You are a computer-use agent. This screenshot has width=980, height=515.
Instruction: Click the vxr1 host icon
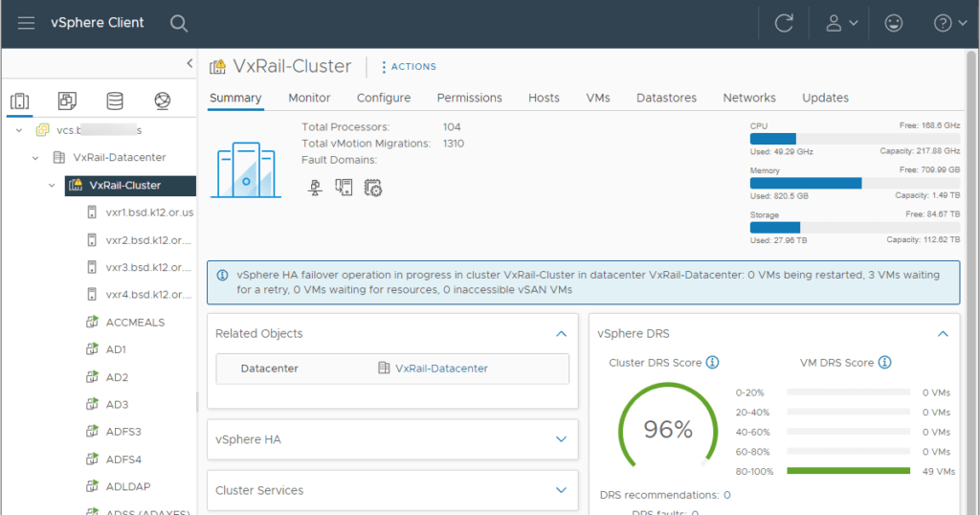click(x=92, y=213)
